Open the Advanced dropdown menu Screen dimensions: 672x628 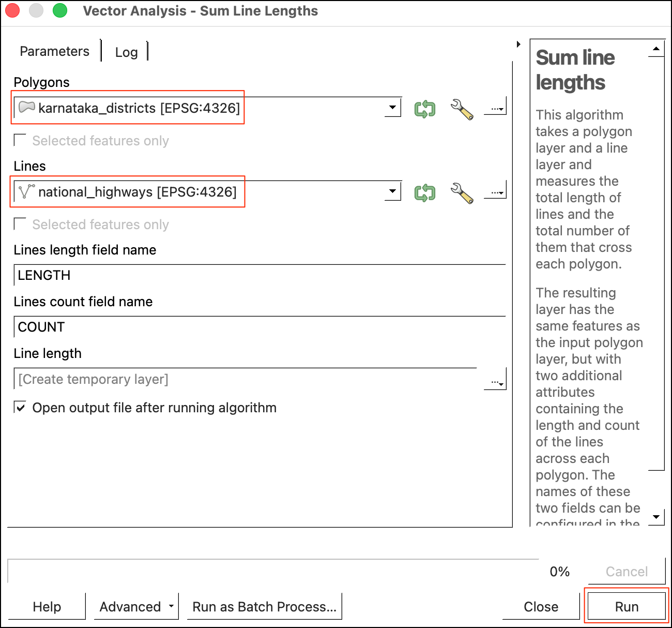point(136,606)
